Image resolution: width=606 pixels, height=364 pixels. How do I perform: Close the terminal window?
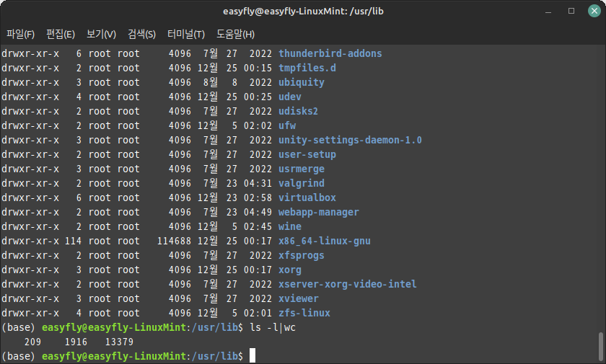(x=594, y=11)
